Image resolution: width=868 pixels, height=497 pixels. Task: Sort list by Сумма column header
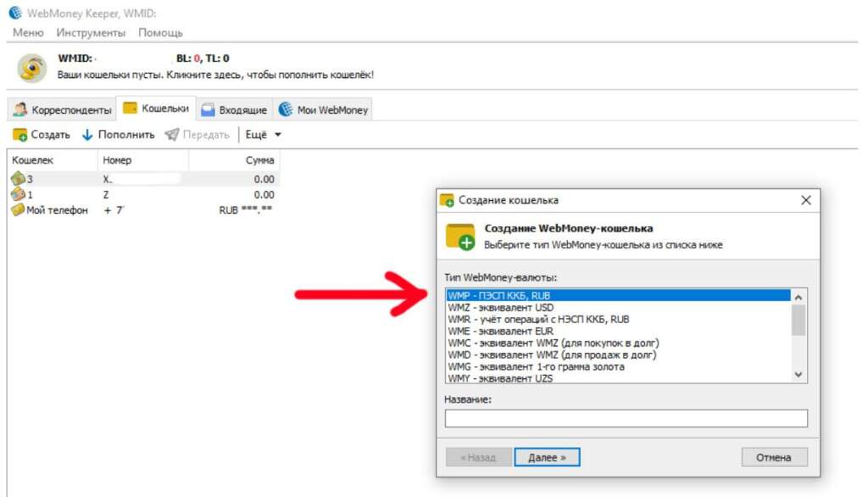point(259,160)
